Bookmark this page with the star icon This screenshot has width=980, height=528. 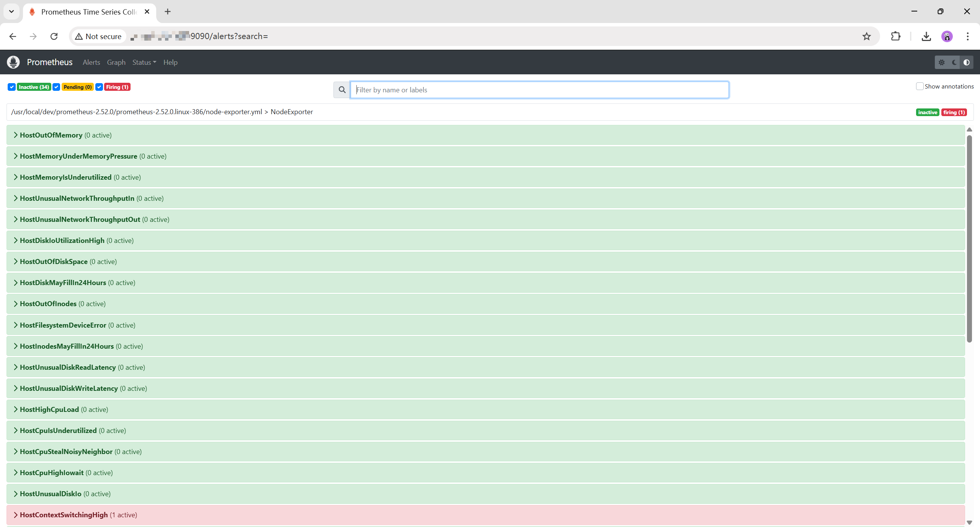[x=867, y=36]
